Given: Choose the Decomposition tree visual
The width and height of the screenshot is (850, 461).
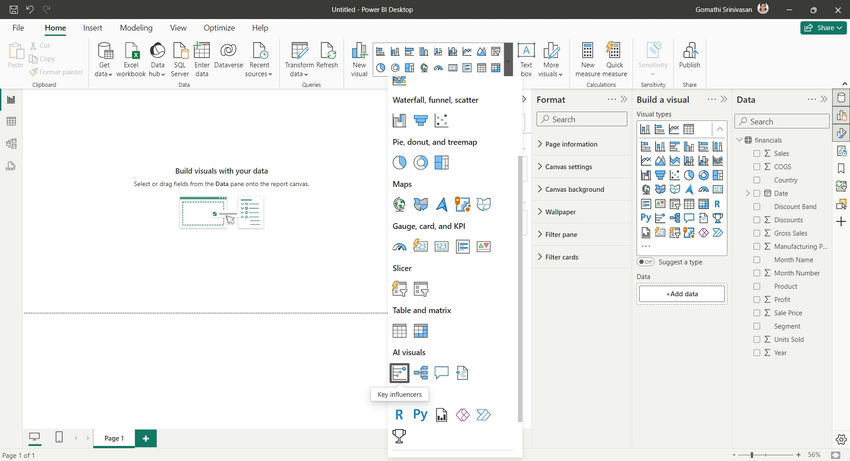Looking at the screenshot, I should [x=420, y=373].
